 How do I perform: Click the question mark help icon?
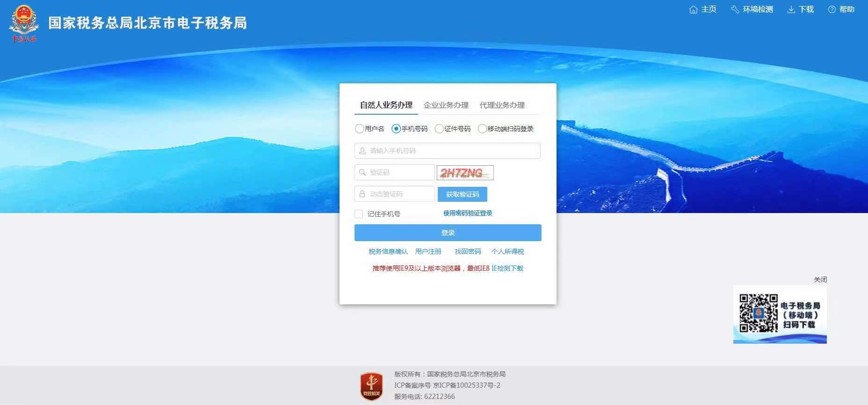pos(832,9)
